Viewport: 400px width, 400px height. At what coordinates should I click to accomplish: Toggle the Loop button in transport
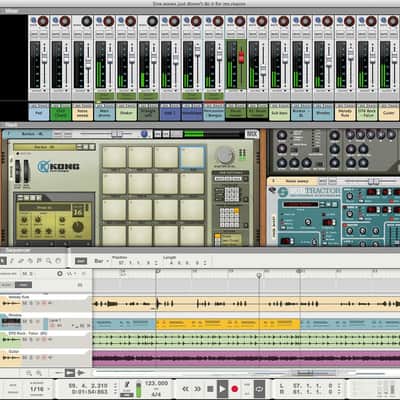click(x=260, y=389)
